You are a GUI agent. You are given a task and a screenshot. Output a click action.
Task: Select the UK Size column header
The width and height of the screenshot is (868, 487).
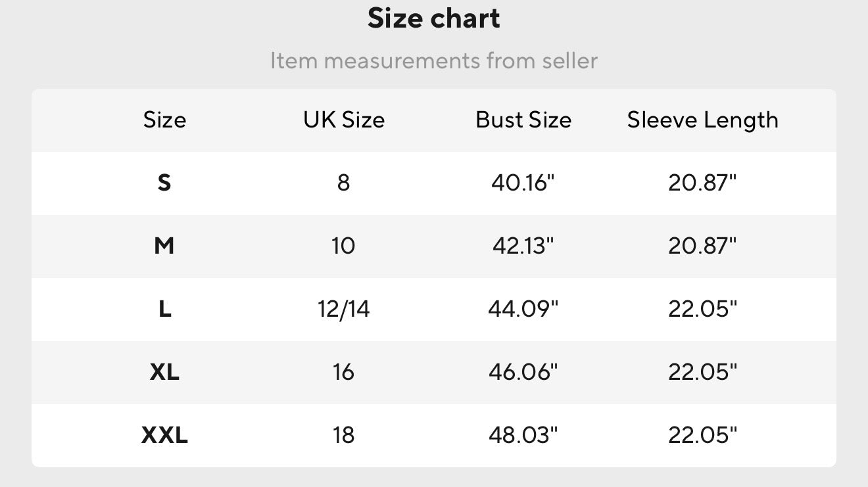tap(344, 120)
